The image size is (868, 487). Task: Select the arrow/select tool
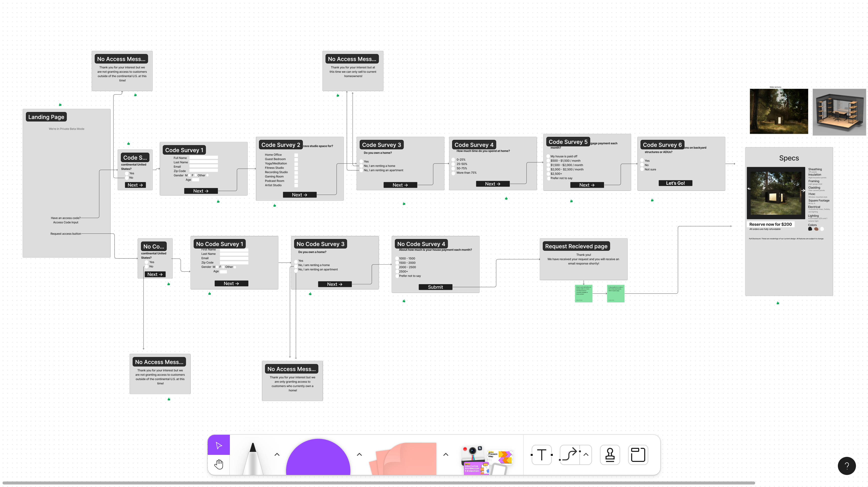(219, 445)
